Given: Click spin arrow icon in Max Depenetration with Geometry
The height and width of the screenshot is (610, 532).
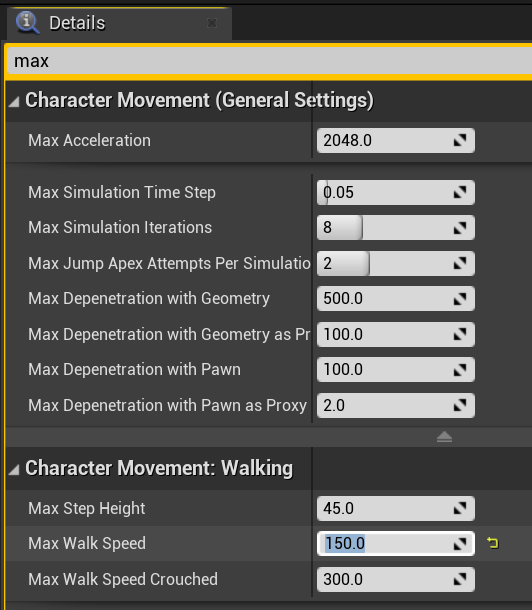Looking at the screenshot, I should pos(460,299).
